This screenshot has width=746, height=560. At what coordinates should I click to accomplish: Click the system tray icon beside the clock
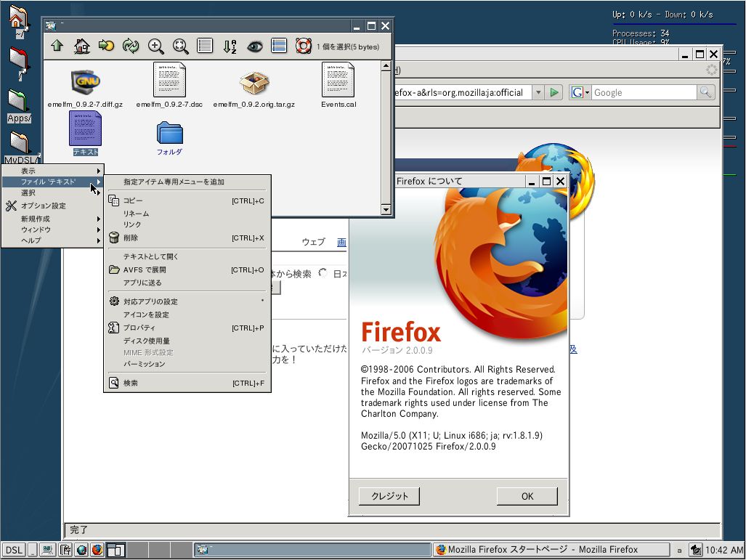[x=696, y=550]
